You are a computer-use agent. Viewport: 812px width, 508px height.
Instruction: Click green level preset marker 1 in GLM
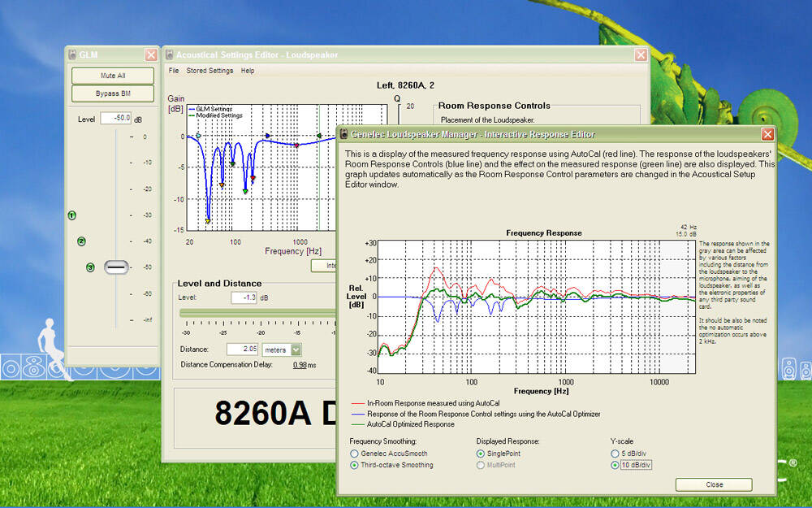point(72,215)
